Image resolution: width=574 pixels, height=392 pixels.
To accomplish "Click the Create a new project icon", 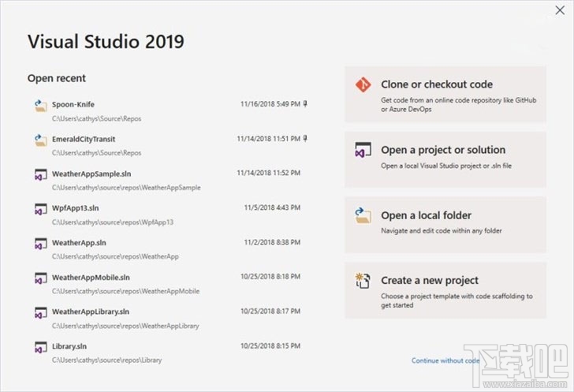I will [x=363, y=282].
